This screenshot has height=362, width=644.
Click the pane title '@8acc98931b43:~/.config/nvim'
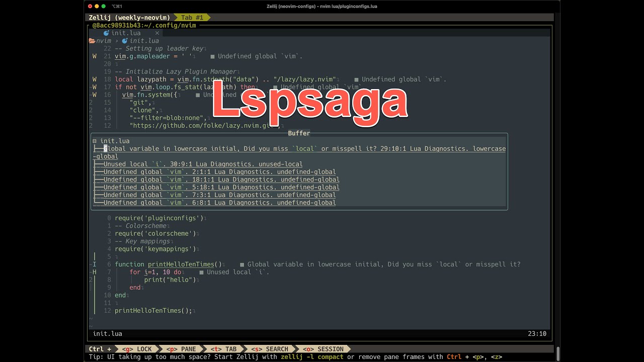point(144,25)
